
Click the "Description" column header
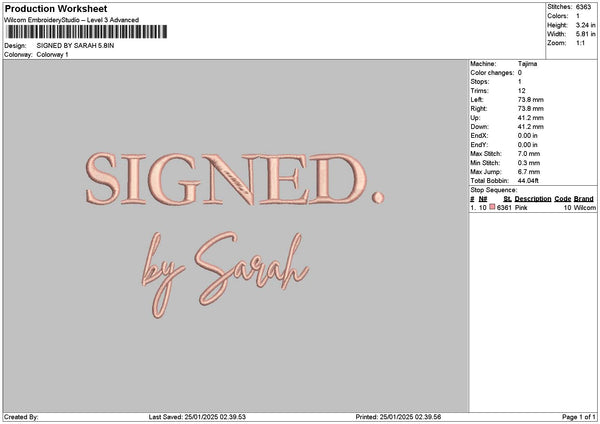[x=533, y=199]
